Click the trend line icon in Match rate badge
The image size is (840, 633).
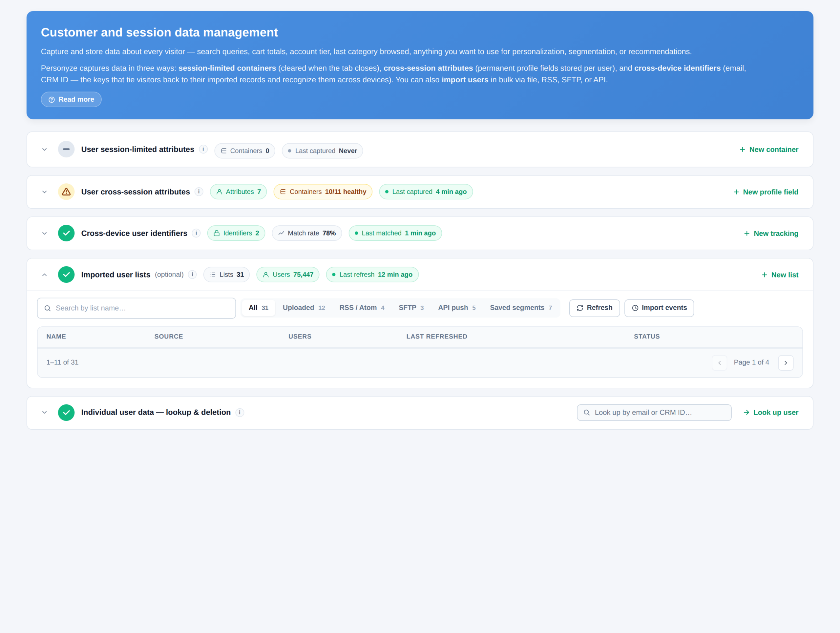tap(281, 233)
